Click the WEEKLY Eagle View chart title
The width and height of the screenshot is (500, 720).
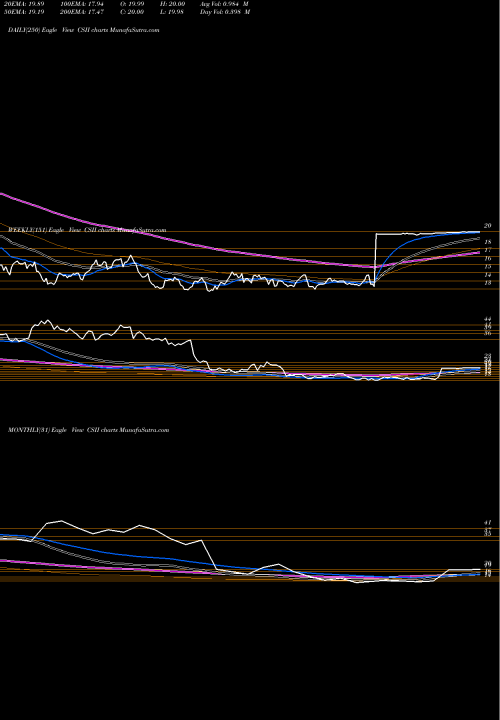87,231
